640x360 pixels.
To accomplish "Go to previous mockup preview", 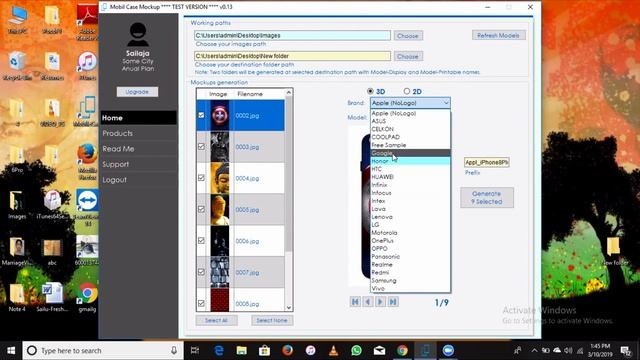I will click(x=368, y=302).
